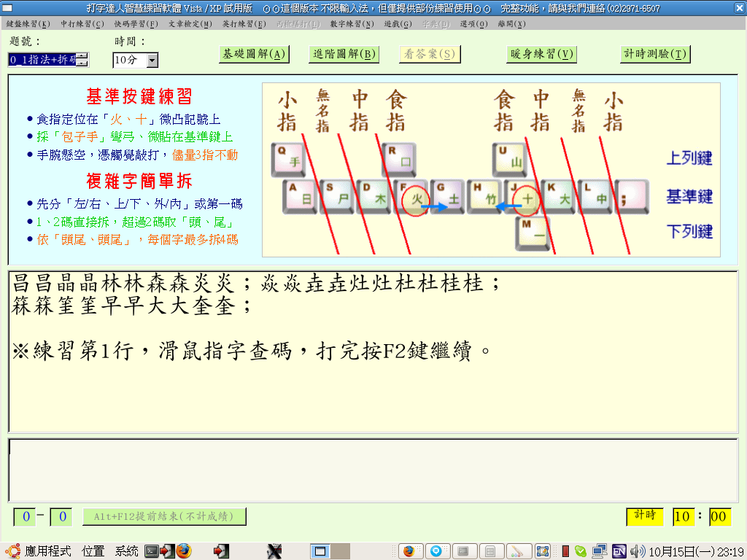747x560 pixels.
Task: Open the 遊戲(G) menu
Action: point(398,24)
